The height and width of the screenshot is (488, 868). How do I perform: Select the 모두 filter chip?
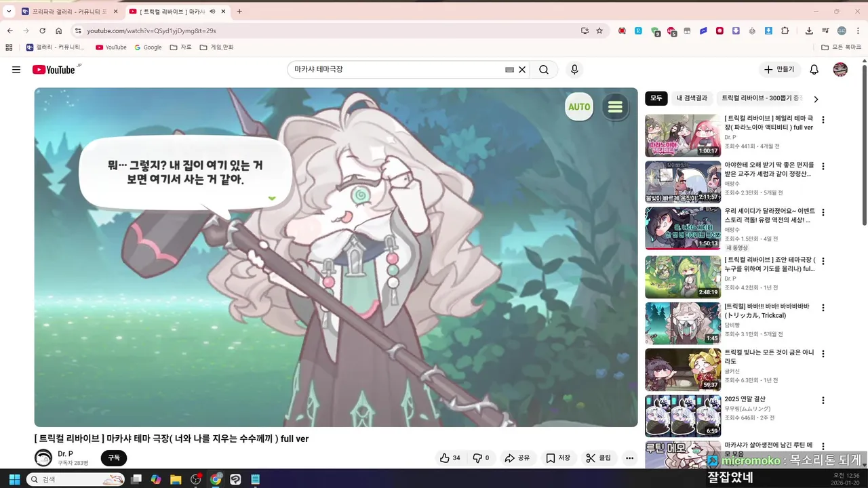pyautogui.click(x=656, y=98)
